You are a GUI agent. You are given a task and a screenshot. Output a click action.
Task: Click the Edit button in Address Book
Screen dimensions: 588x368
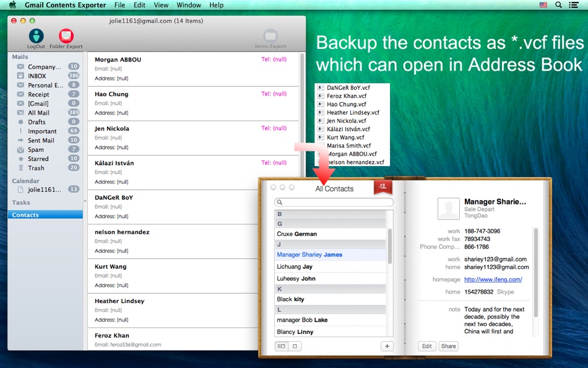pyautogui.click(x=426, y=346)
